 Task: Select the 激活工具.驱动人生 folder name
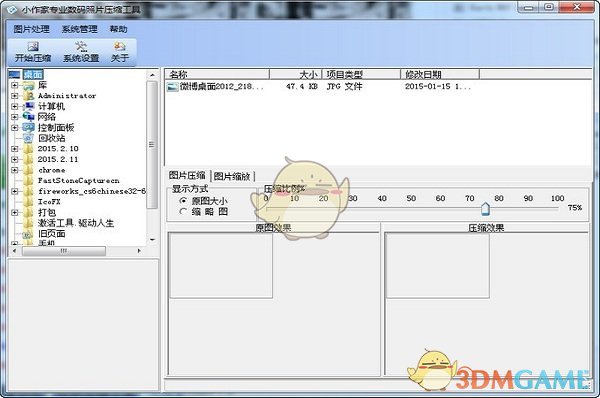coord(76,223)
